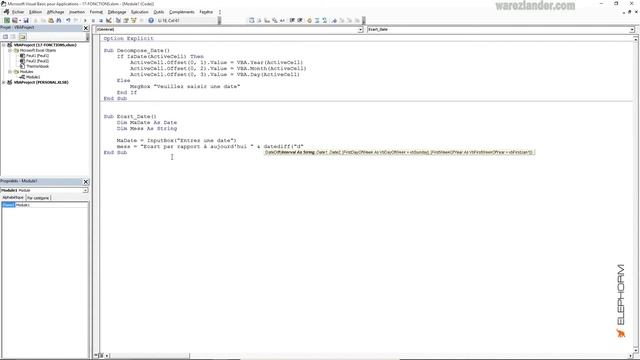The image size is (640, 360).
Task: Open the Module1 properties object dropdown
Action: [x=85, y=190]
